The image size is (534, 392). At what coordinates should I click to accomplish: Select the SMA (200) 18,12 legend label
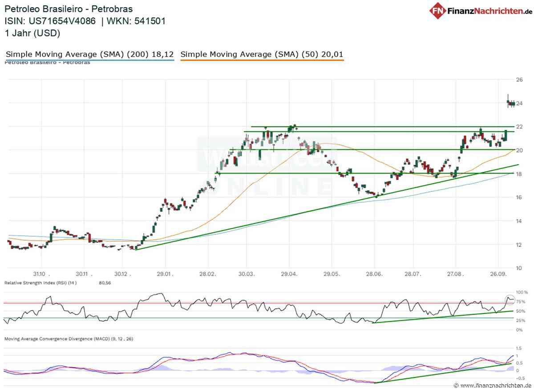[x=89, y=54]
